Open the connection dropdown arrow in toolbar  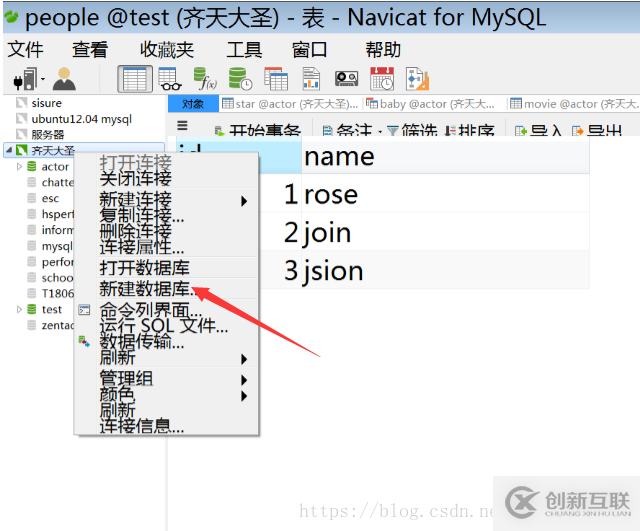pyautogui.click(x=43, y=79)
